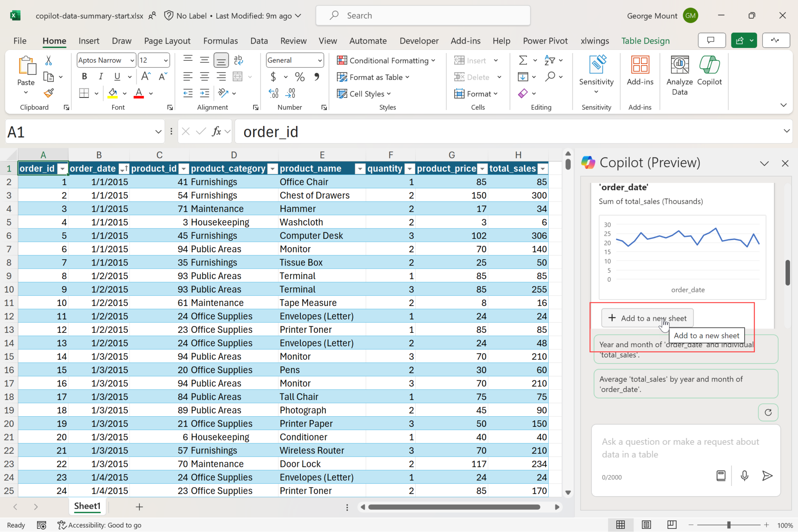Click the Merge cells icon
The image size is (798, 532).
click(238, 77)
